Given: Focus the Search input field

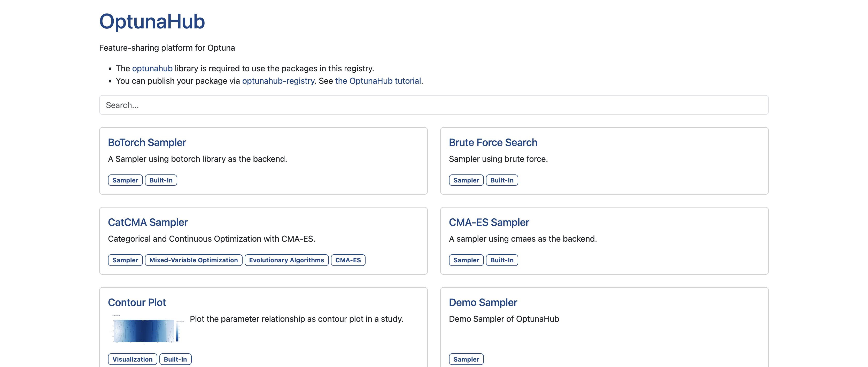Looking at the screenshot, I should click(434, 105).
